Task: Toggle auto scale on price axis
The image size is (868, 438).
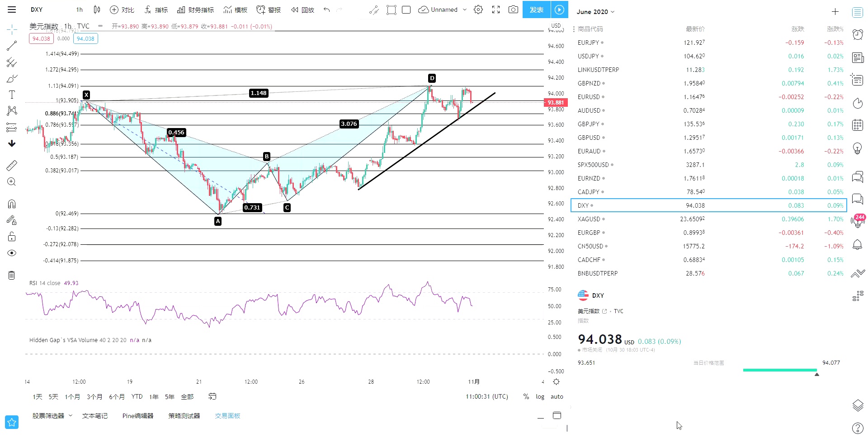Action: click(x=557, y=396)
